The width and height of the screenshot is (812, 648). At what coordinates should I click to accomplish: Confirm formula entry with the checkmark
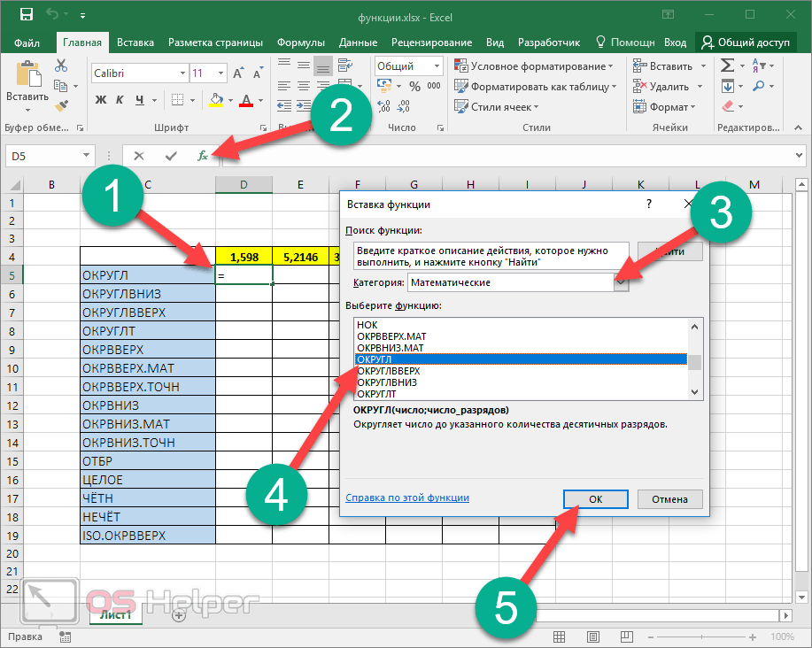coord(171,156)
